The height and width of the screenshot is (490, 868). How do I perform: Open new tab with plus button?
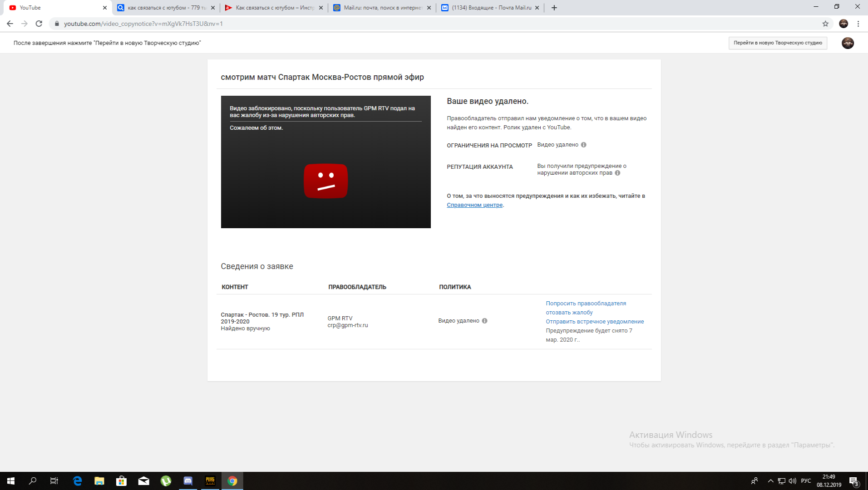554,8
